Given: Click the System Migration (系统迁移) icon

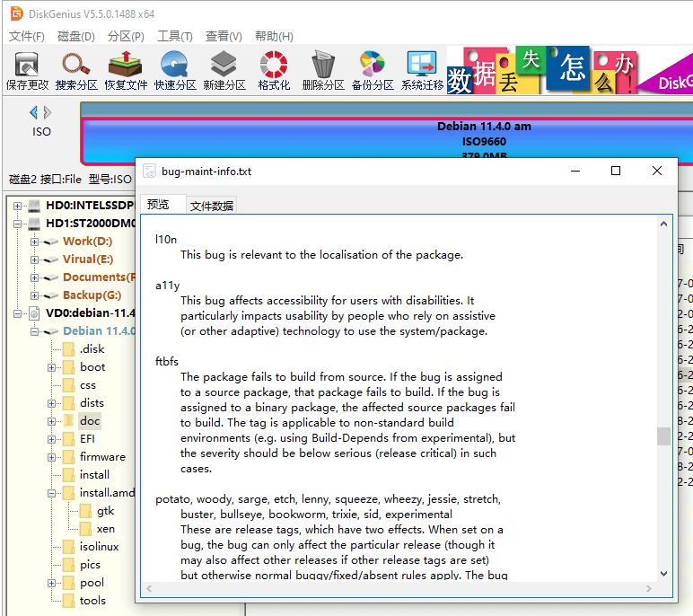Looking at the screenshot, I should (422, 70).
